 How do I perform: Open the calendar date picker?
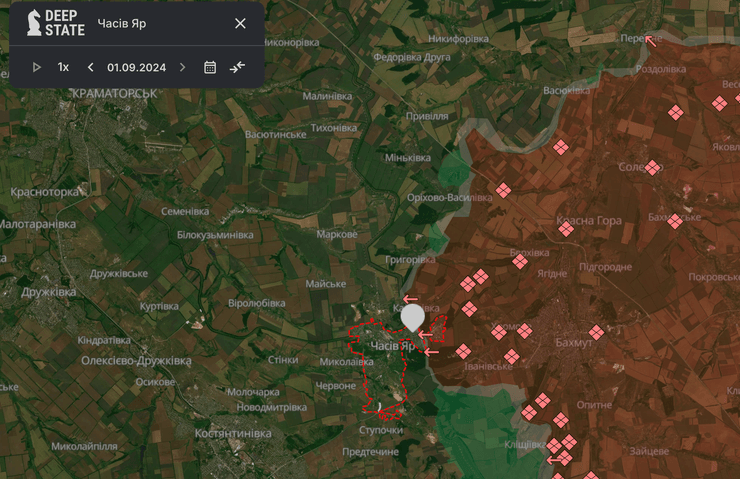(x=210, y=67)
